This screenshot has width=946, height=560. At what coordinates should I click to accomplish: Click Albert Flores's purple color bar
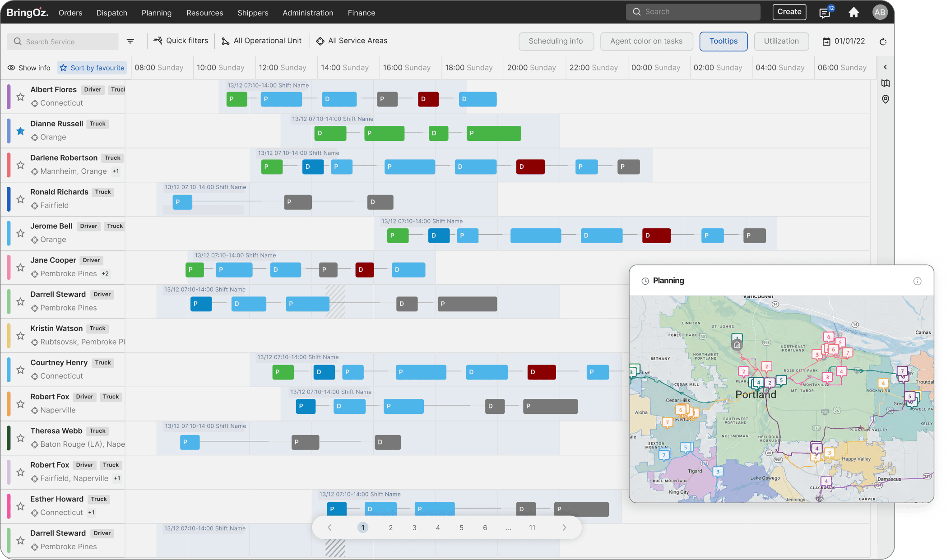9,97
